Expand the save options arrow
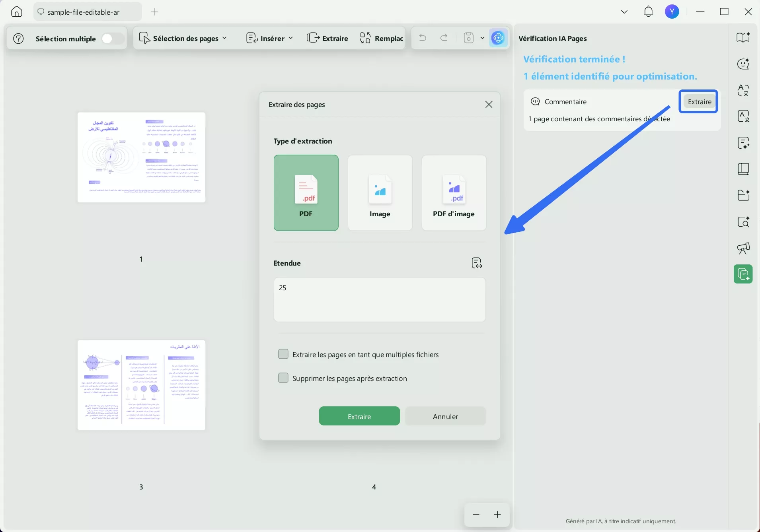Viewport: 760px width, 532px height. pyautogui.click(x=482, y=38)
